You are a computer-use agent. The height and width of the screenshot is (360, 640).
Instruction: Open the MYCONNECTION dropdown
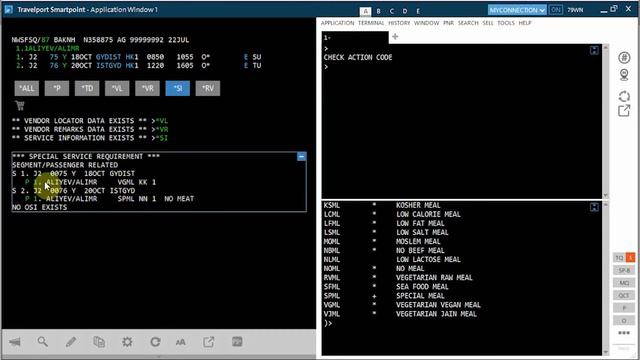(517, 10)
